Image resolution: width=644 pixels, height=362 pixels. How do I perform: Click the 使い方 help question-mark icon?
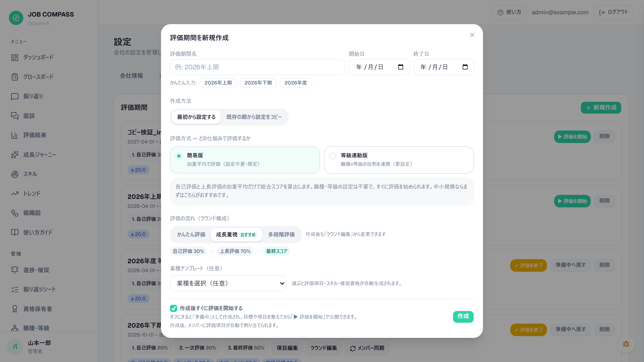(x=500, y=13)
